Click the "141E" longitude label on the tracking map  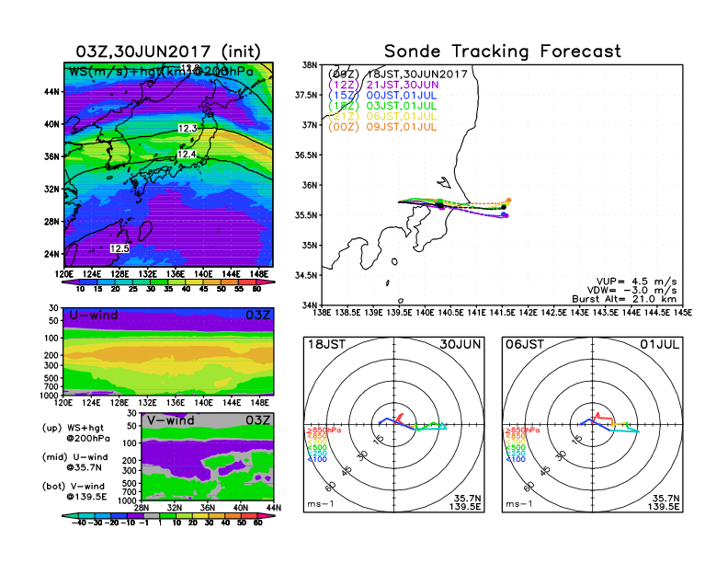click(476, 313)
